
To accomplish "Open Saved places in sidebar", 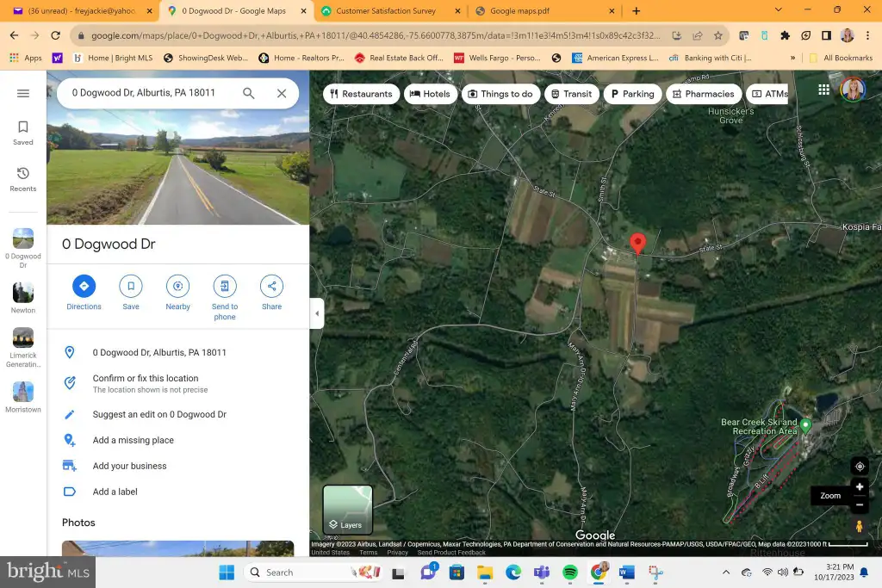I will [23, 133].
